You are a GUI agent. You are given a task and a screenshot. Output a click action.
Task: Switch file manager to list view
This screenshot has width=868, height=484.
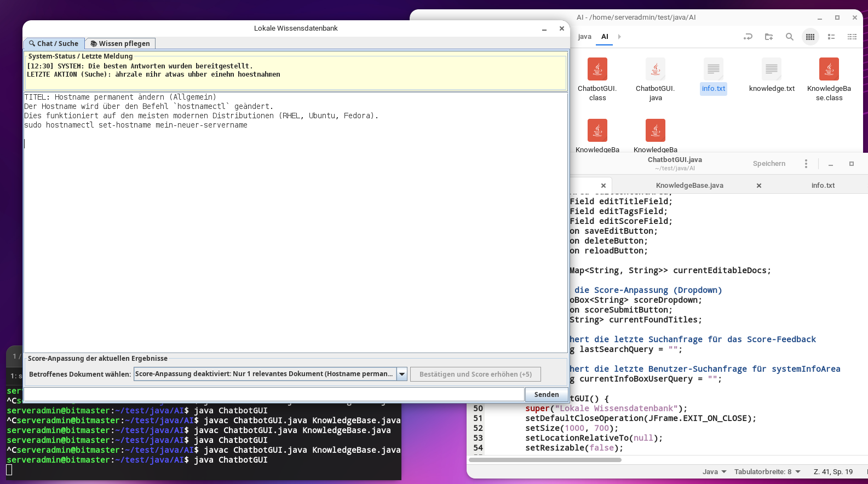point(831,37)
